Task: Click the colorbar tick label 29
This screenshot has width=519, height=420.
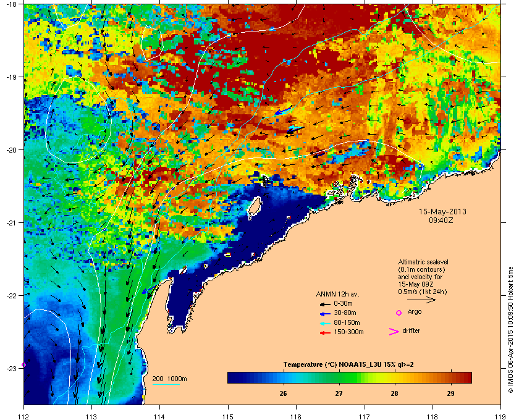Action: [x=450, y=393]
